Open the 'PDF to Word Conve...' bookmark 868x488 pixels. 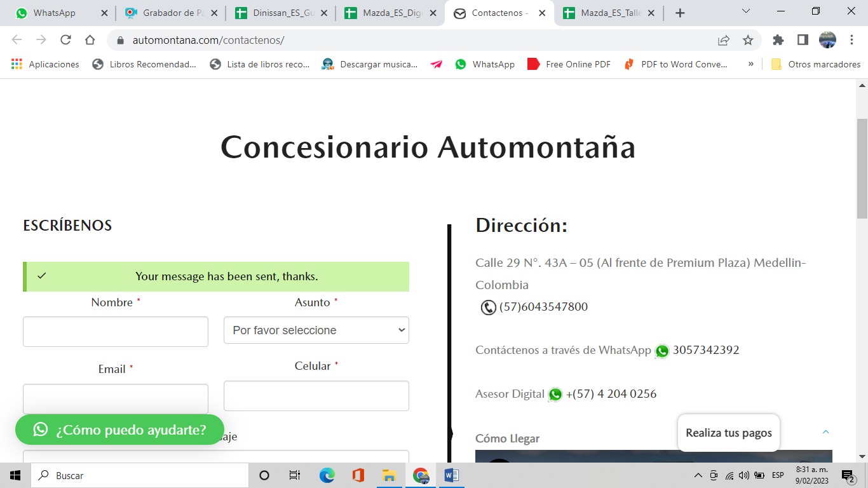click(676, 64)
